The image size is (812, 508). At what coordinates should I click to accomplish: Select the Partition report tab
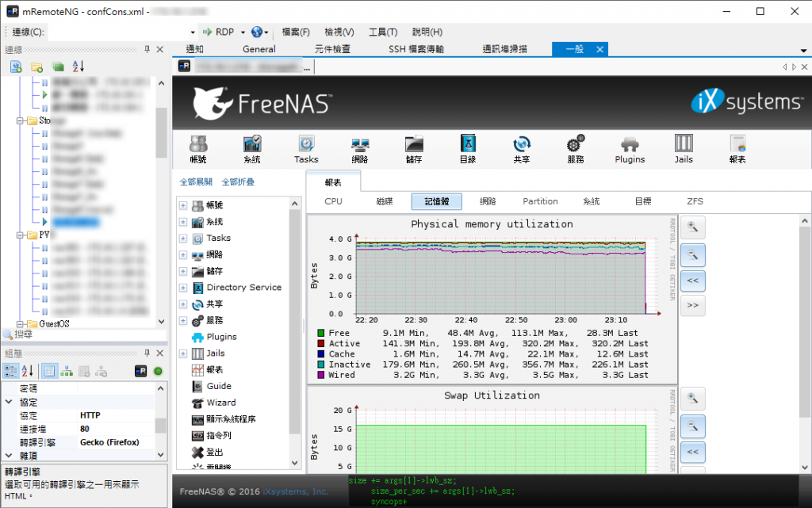tap(540, 201)
